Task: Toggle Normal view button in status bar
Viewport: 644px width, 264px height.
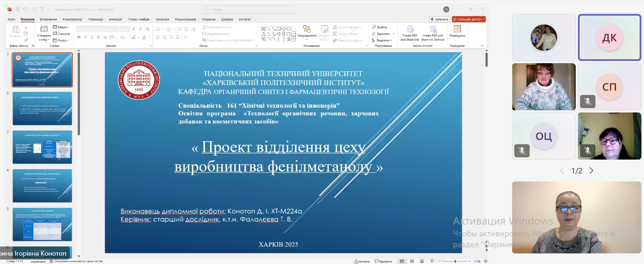Action: pyautogui.click(x=402, y=261)
